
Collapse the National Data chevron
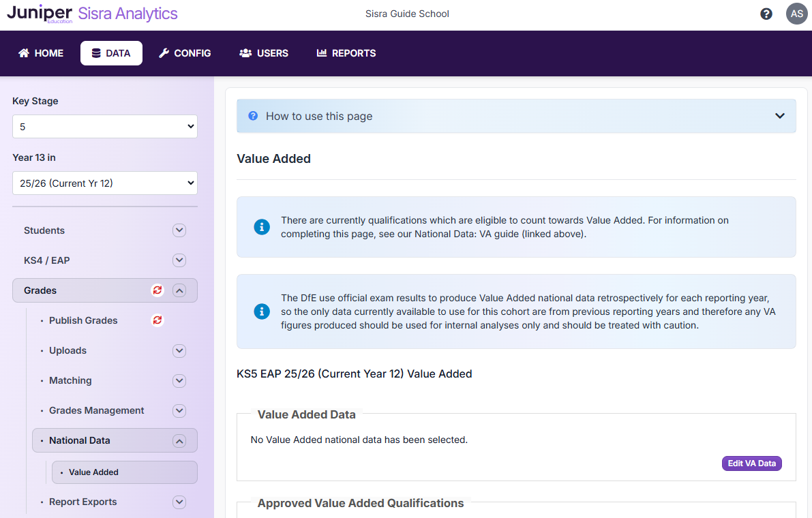(179, 441)
